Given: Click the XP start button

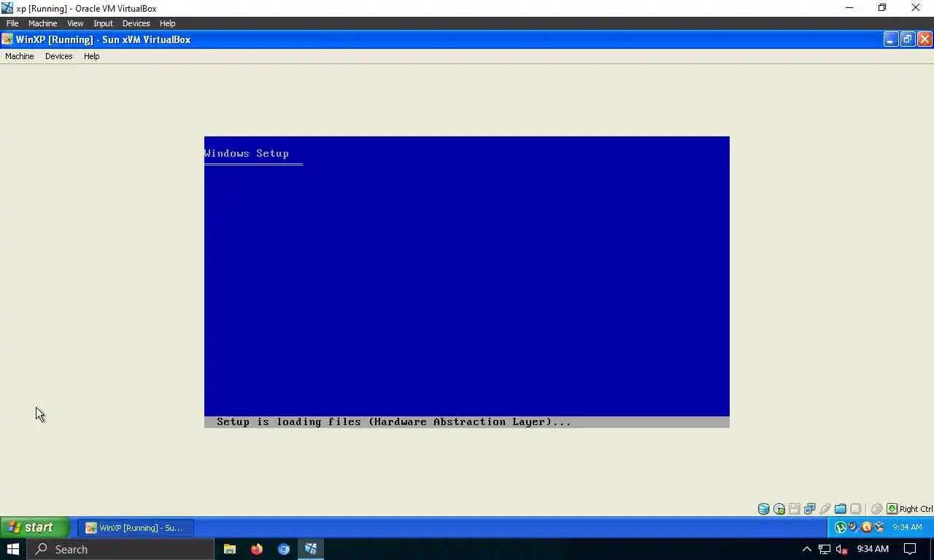Looking at the screenshot, I should [34, 527].
